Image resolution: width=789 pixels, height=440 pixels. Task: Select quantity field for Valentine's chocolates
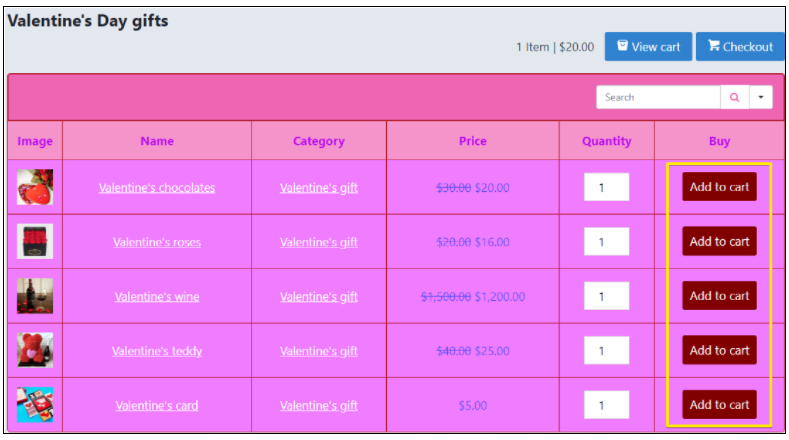click(606, 187)
